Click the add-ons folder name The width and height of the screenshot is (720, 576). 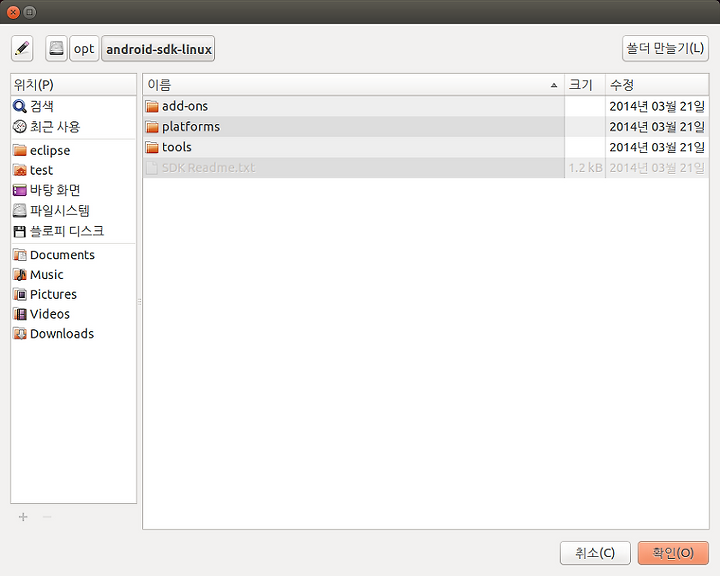click(x=185, y=106)
